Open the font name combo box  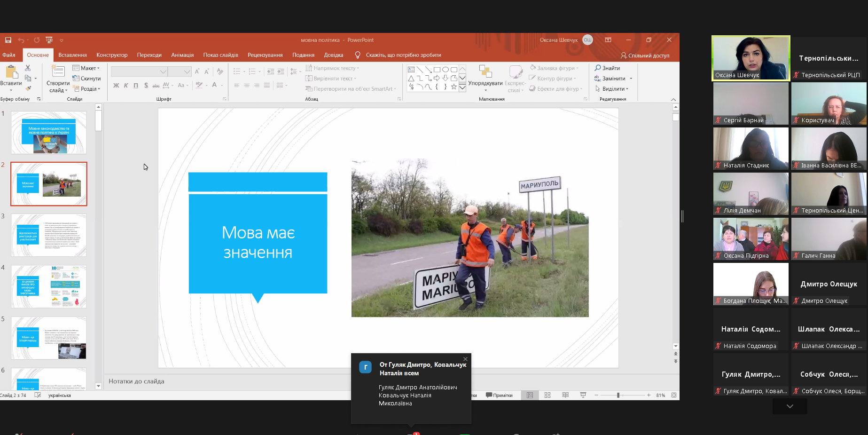pos(140,71)
